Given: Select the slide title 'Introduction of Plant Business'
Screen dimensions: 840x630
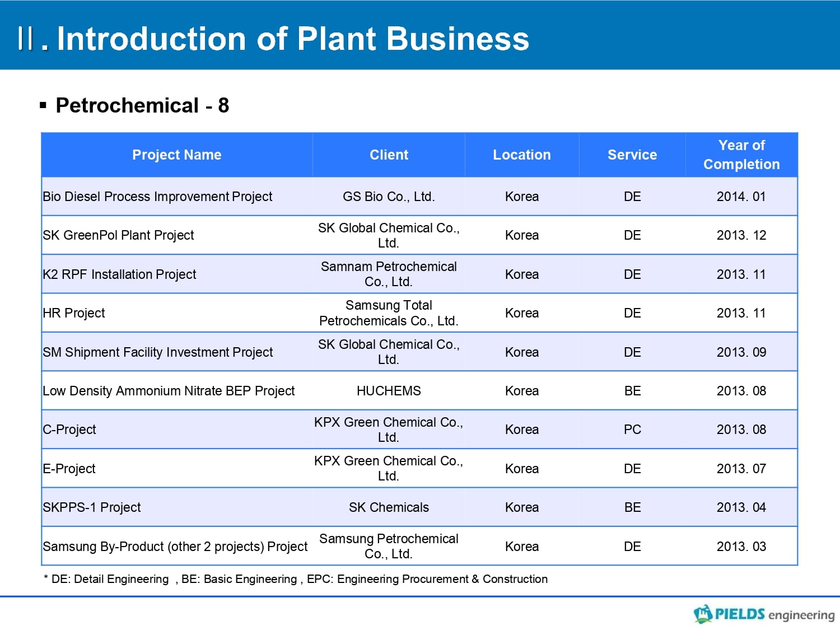Looking at the screenshot, I should [293, 38].
